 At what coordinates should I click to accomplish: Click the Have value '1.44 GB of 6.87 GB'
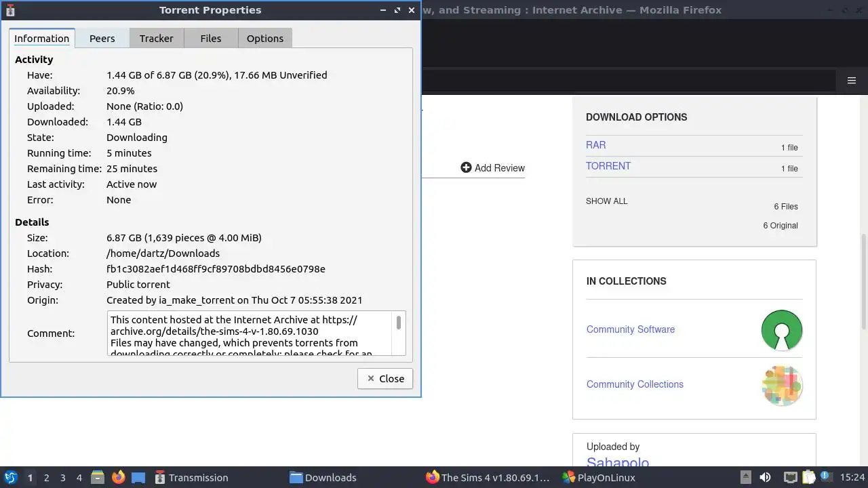pyautogui.click(x=216, y=75)
